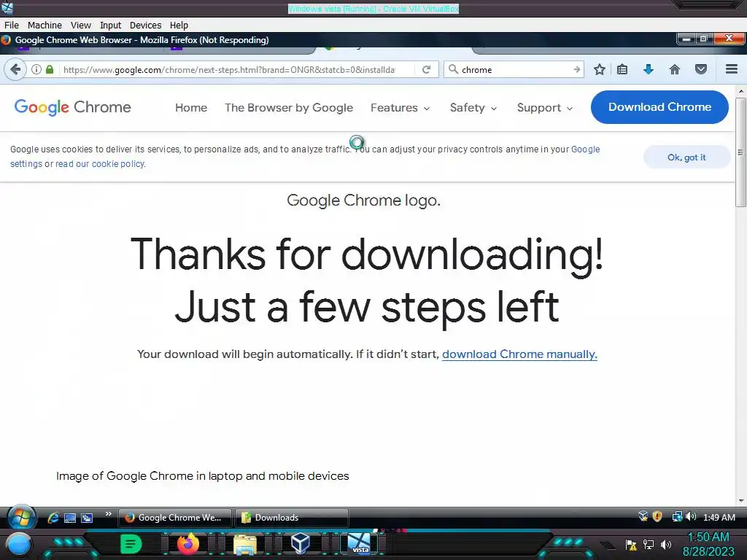This screenshot has width=747, height=560.
Task: Open host flag warning tray icon
Action: (631, 545)
